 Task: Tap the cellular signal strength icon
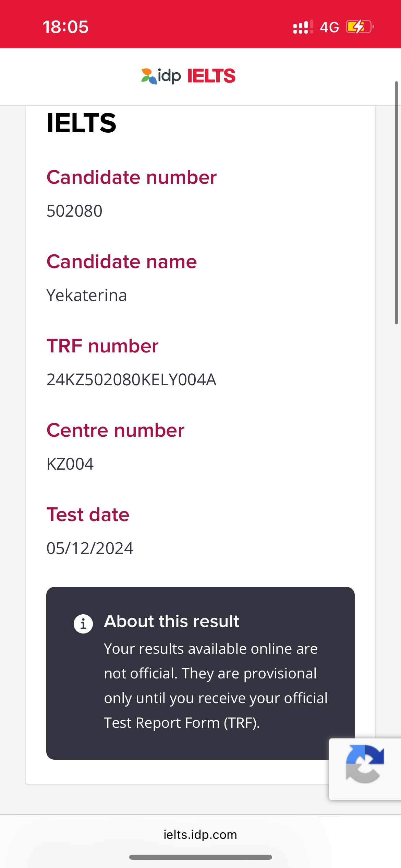click(303, 27)
